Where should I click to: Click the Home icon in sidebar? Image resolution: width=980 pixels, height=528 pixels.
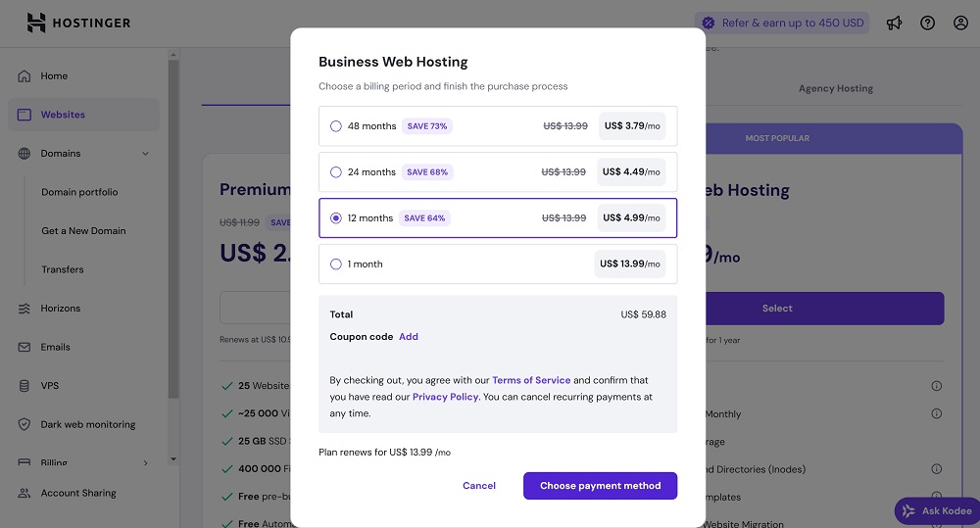pyautogui.click(x=24, y=76)
